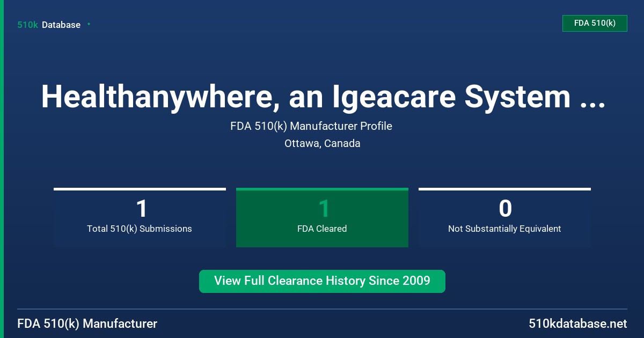The width and height of the screenshot is (644, 338).
Task: Select the FDA Cleared stat card
Action: point(322,217)
